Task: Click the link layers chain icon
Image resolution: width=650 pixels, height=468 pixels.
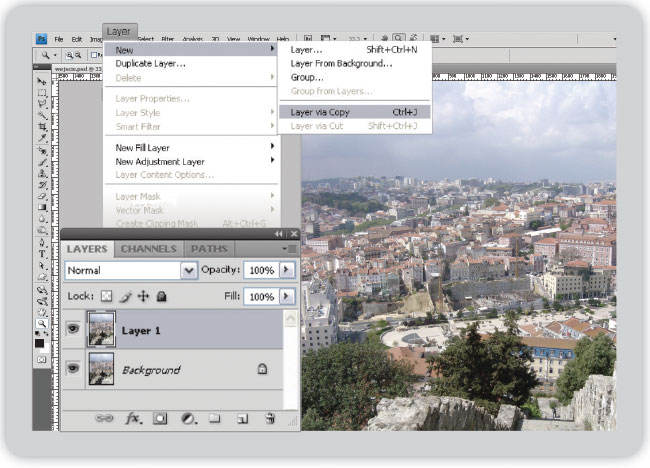Action: point(103,418)
